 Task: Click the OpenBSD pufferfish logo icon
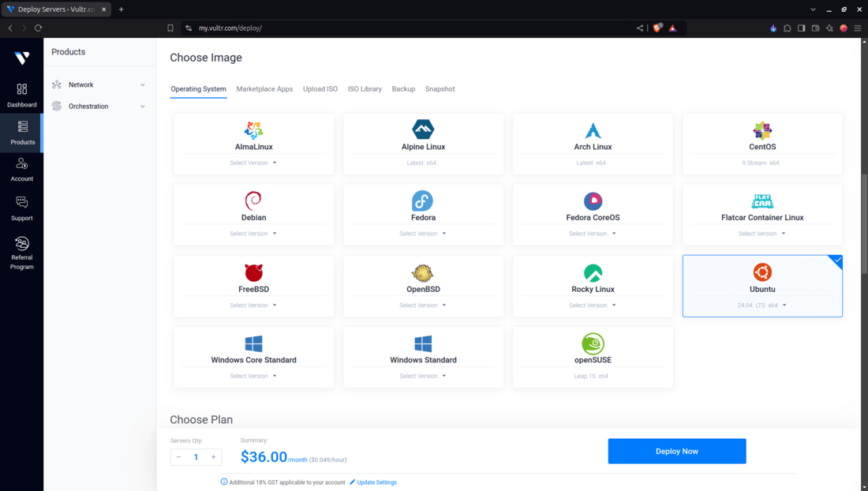point(422,273)
